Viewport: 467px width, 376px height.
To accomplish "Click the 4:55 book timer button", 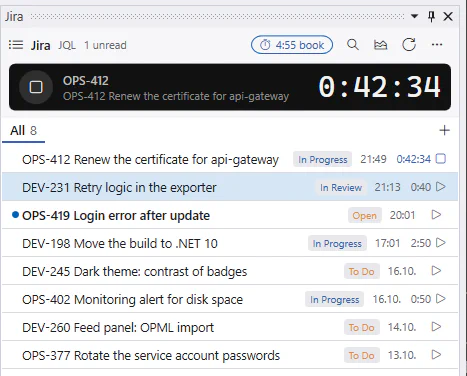I will (292, 45).
